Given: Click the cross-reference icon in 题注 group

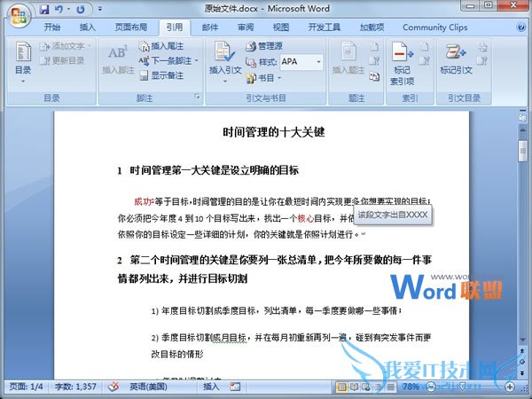Looking at the screenshot, I should (374, 76).
